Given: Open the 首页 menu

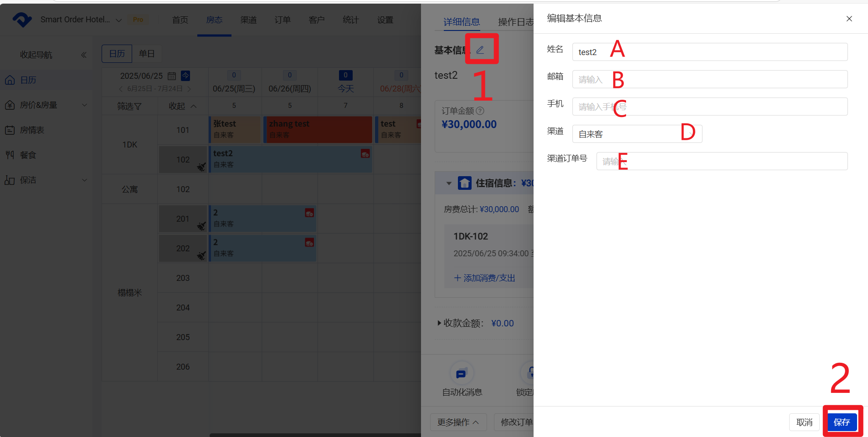Looking at the screenshot, I should [180, 20].
